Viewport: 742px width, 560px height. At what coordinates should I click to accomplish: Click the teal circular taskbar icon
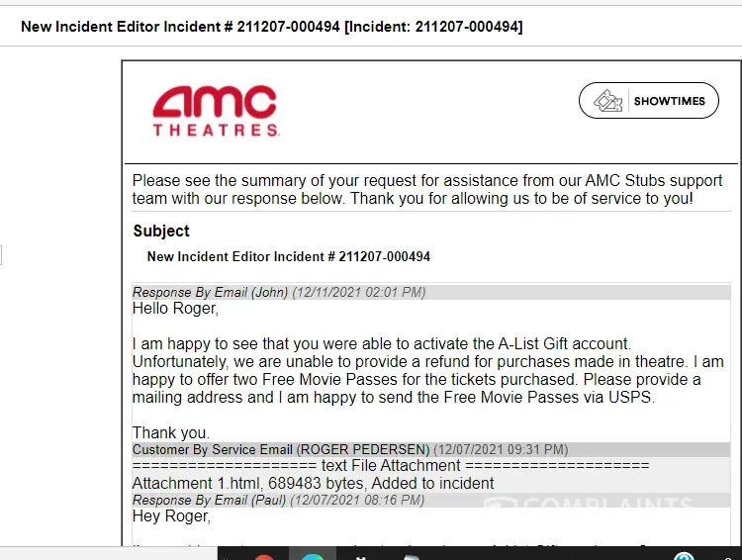click(x=312, y=555)
